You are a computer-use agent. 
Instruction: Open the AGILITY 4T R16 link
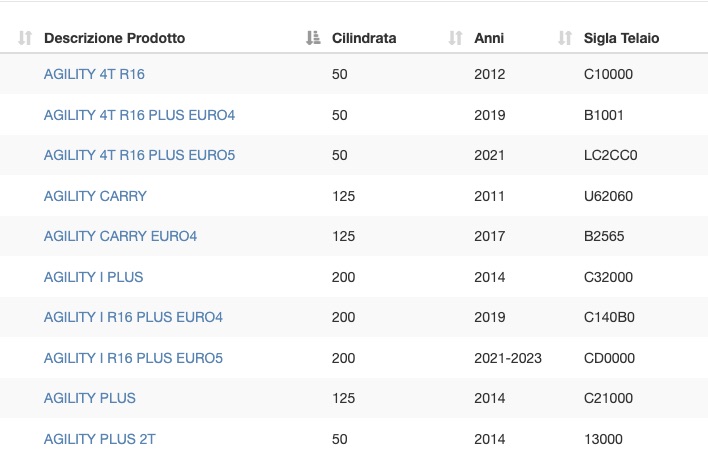pyautogui.click(x=94, y=74)
